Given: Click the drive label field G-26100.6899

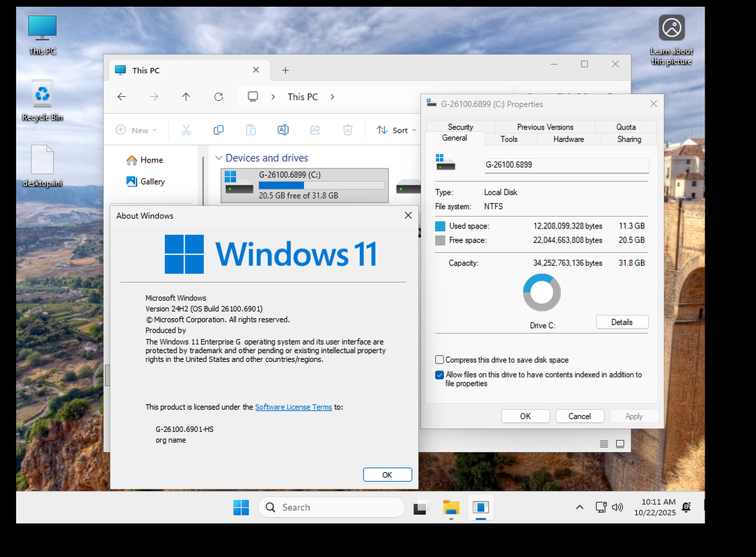Looking at the screenshot, I should 567,165.
